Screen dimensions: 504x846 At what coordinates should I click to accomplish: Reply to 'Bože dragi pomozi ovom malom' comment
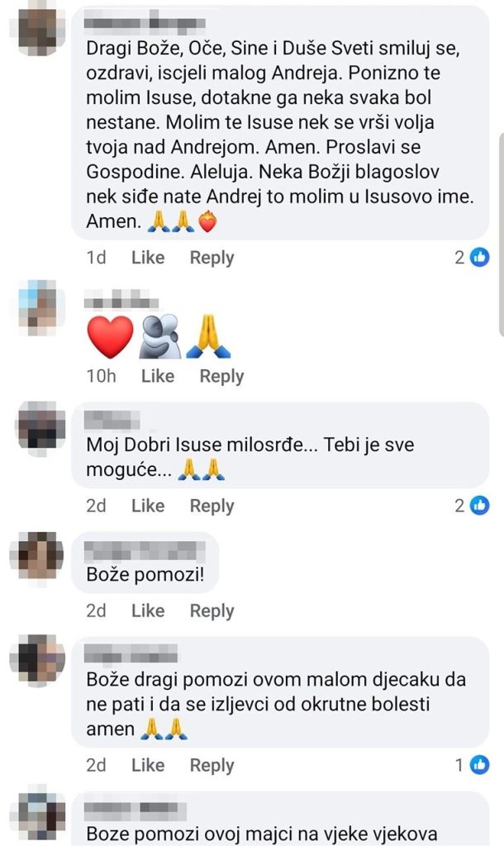pos(212,765)
